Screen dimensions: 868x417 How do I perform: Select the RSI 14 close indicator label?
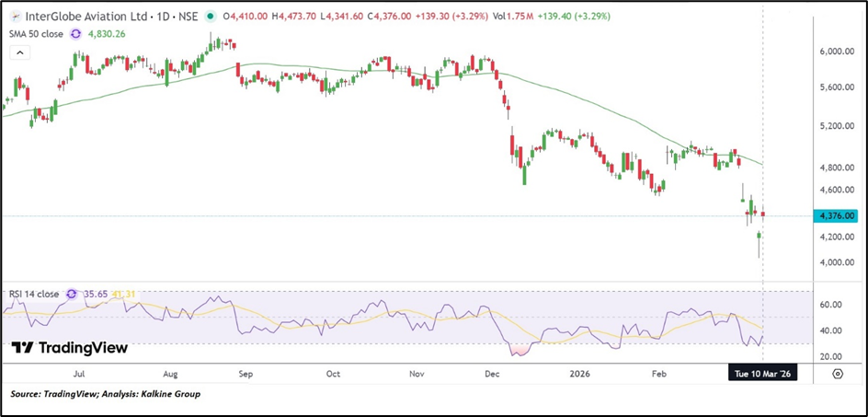coord(32,295)
